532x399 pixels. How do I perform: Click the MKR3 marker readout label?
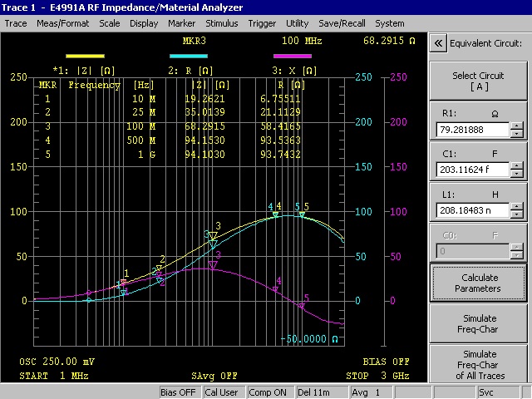[194, 41]
